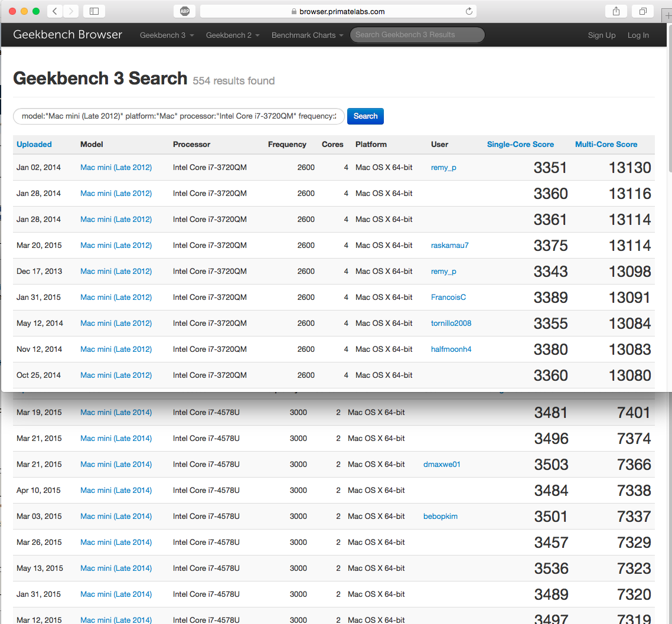
Task: Select date Nov 12, 2014
Action: click(x=39, y=349)
